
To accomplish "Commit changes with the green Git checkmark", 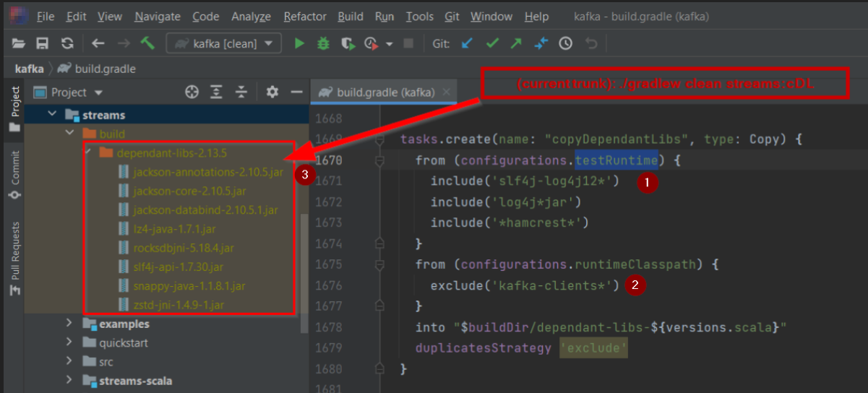I will point(492,43).
